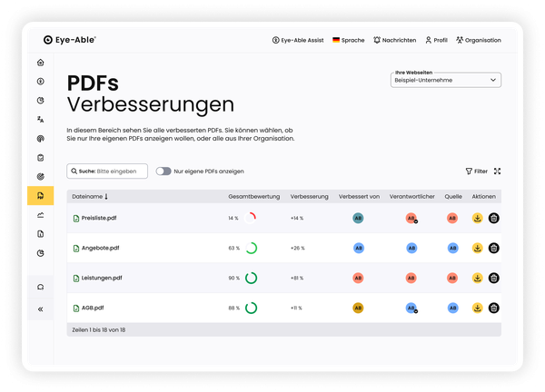Click the Suche search field
The image size is (545, 392).
click(x=107, y=171)
